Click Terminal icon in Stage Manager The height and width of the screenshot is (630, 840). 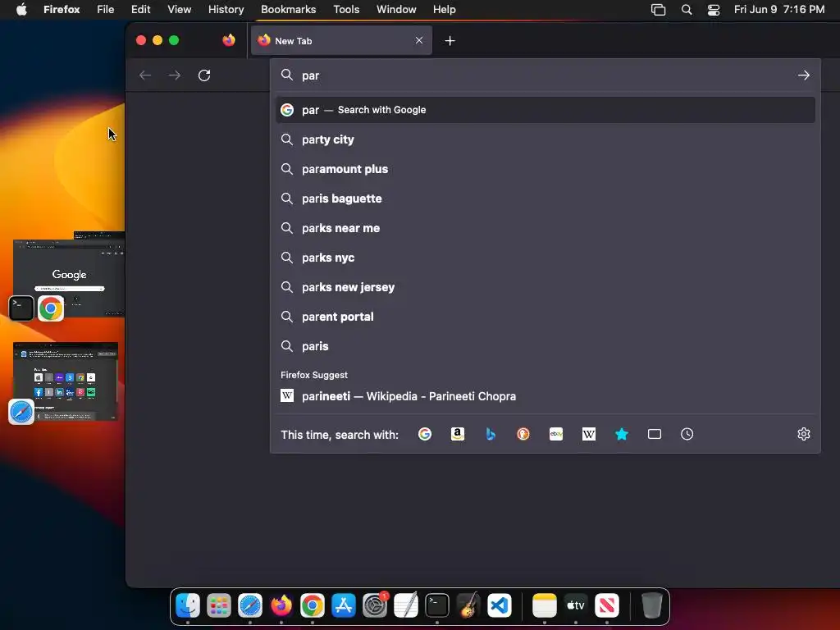[21, 308]
